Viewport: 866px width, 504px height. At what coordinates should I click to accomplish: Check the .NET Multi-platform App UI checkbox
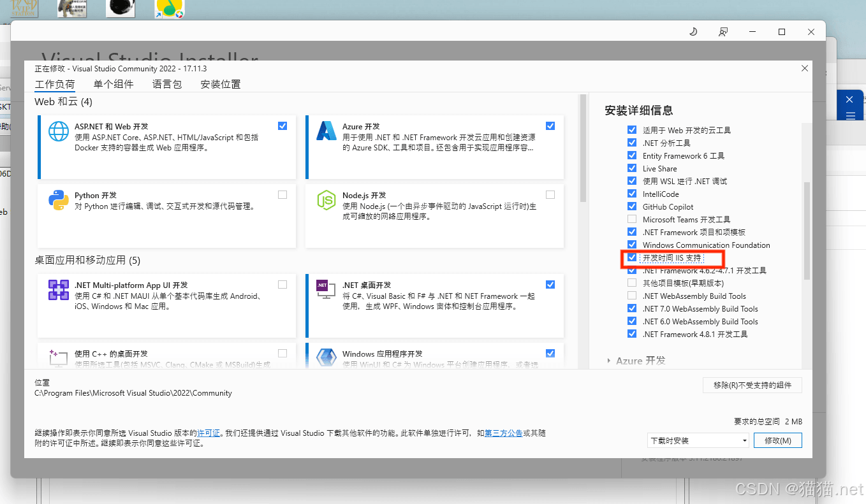coord(283,284)
